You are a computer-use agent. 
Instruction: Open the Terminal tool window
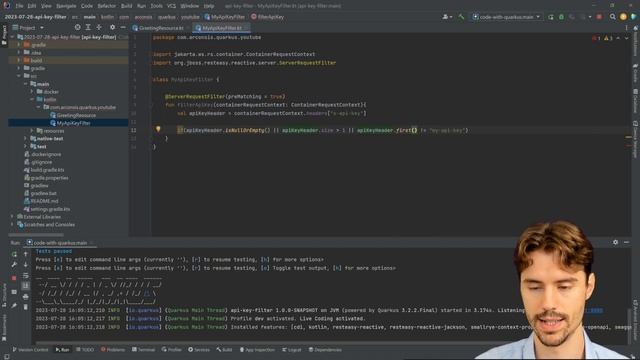tap(143, 350)
